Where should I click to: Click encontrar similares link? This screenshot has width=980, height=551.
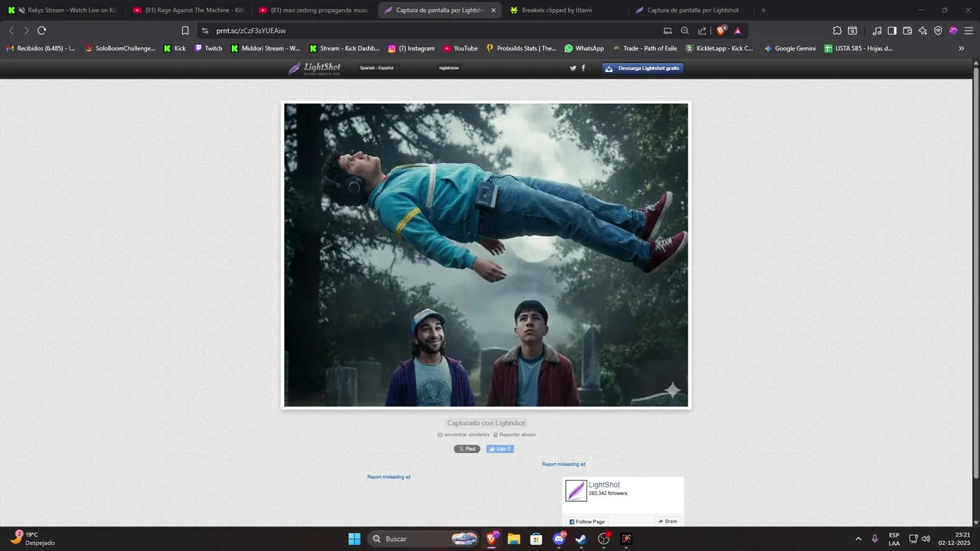click(x=463, y=435)
